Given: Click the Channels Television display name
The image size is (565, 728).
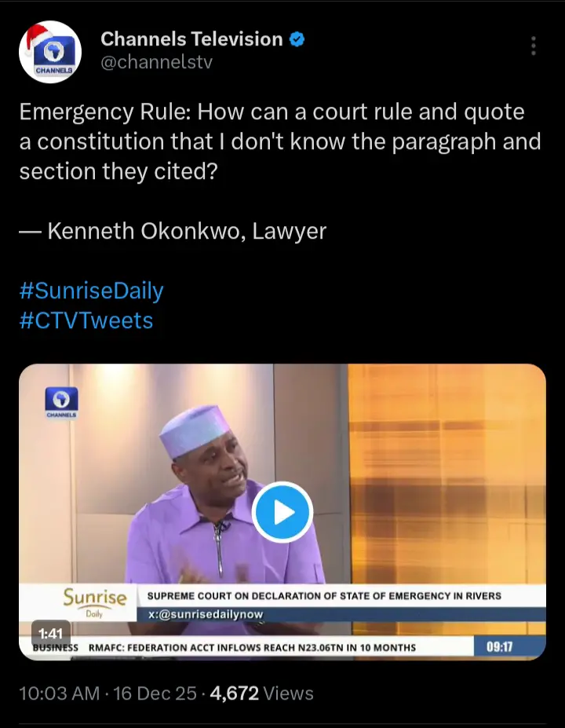Looking at the screenshot, I should [x=191, y=39].
